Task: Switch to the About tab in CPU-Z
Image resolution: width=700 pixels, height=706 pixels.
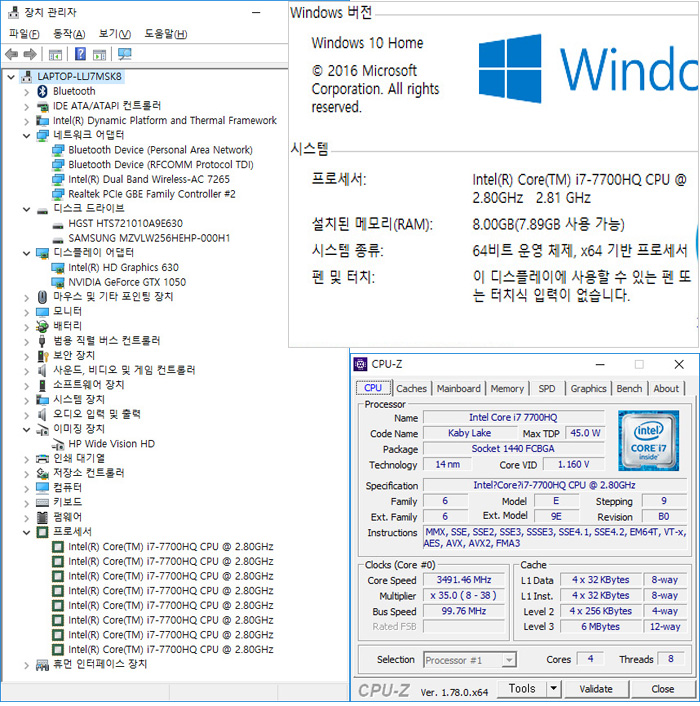Action: click(x=666, y=388)
